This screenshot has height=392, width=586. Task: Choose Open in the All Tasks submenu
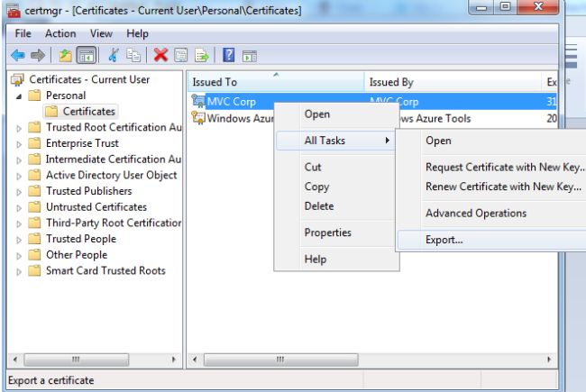[491, 141]
